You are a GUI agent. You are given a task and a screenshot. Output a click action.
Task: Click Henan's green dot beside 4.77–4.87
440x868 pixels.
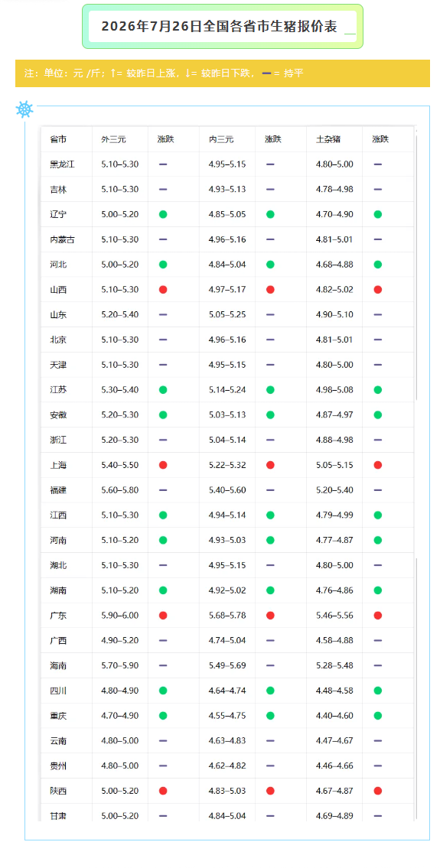click(378, 540)
